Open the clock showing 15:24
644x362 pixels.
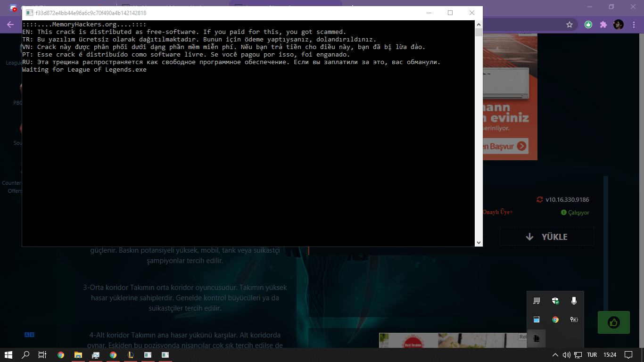click(610, 355)
